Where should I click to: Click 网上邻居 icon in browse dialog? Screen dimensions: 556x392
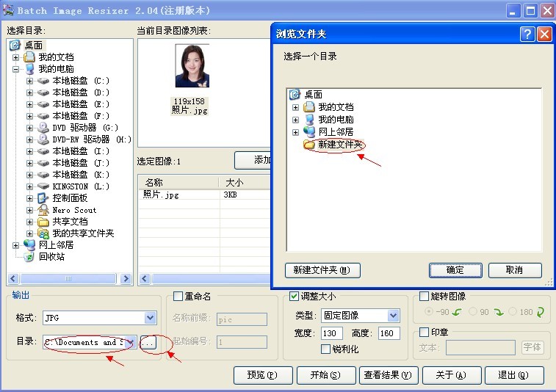(309, 132)
